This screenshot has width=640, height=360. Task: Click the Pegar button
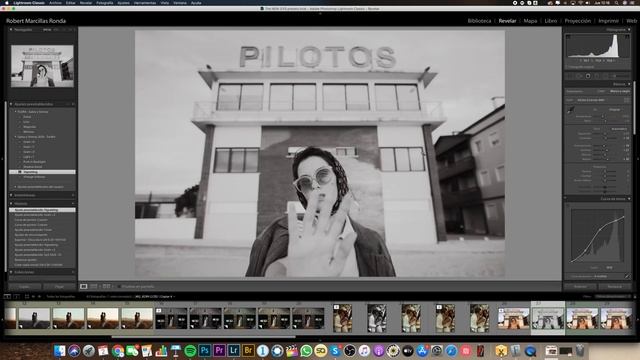pos(60,287)
